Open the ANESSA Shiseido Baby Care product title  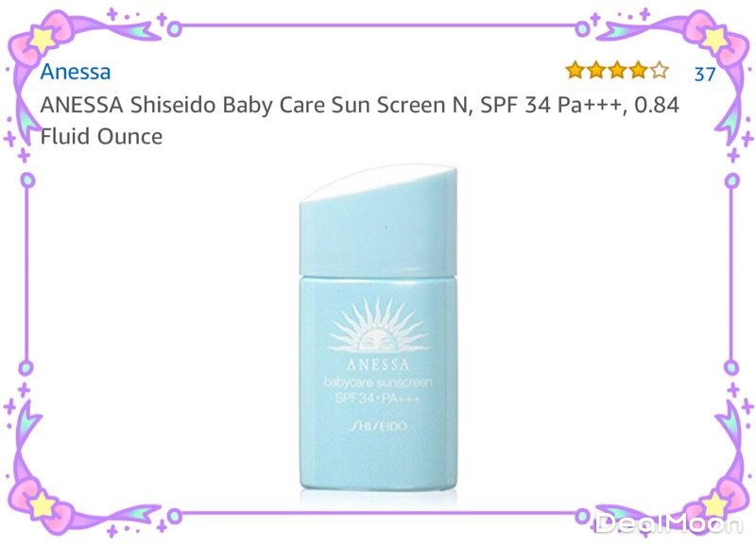[x=360, y=121]
